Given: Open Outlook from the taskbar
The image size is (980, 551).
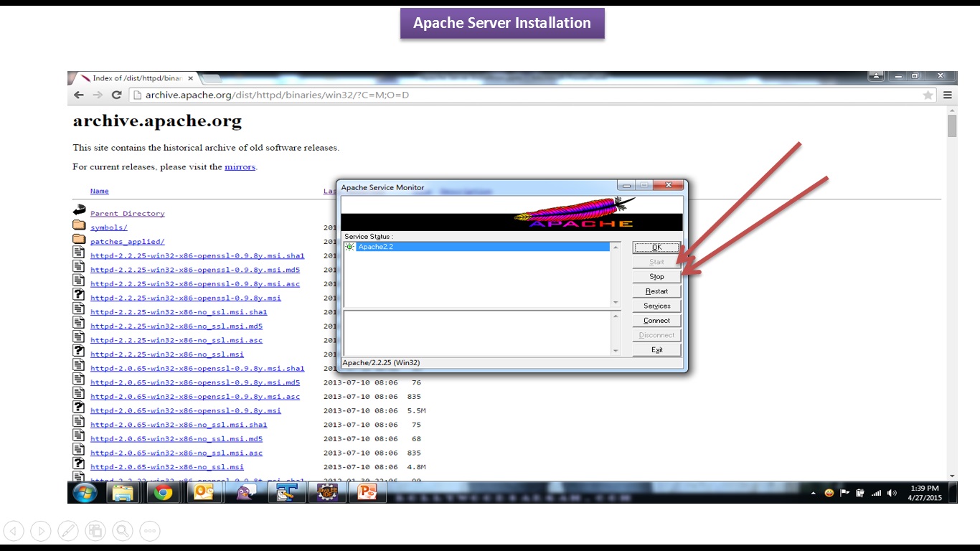Looking at the screenshot, I should click(204, 493).
